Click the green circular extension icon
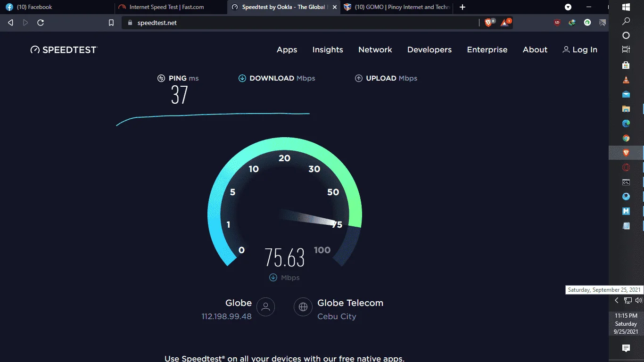The height and width of the screenshot is (362, 644). (x=587, y=23)
